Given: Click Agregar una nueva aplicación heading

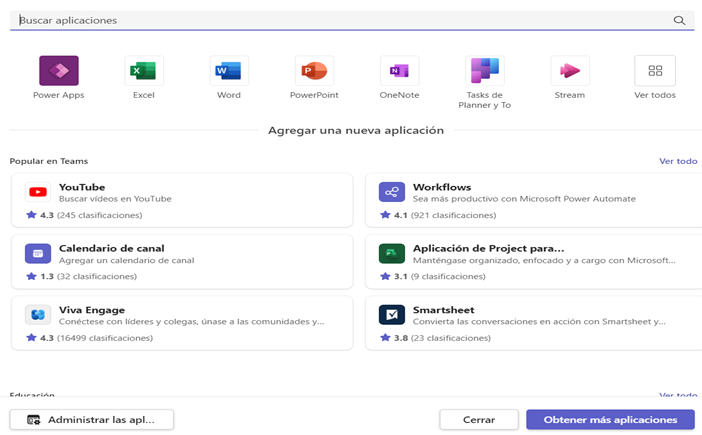Looking at the screenshot, I should coord(356,130).
